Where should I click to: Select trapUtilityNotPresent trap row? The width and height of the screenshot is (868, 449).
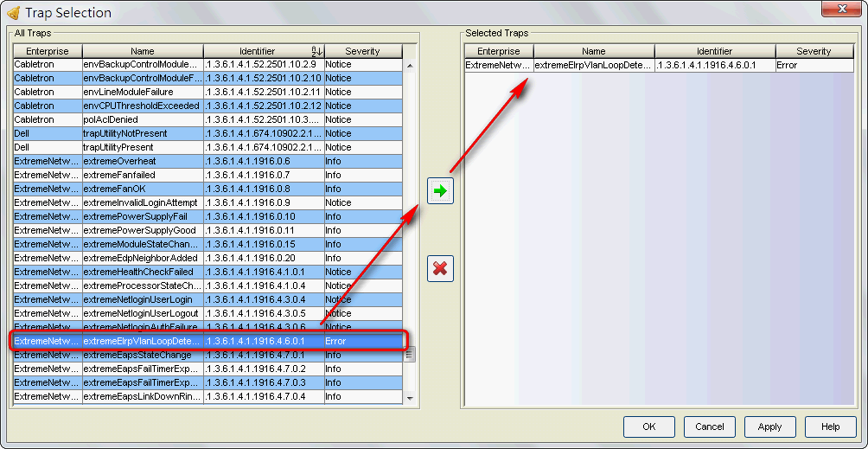pos(207,133)
